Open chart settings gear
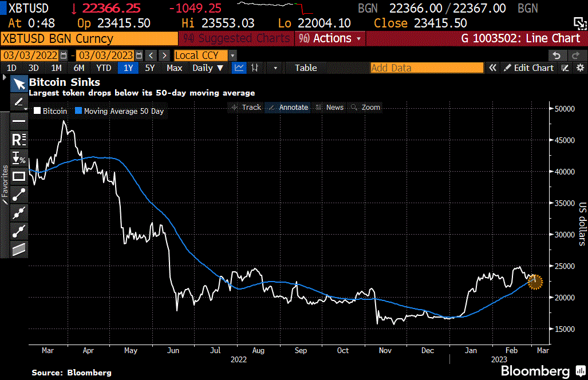 pos(580,68)
